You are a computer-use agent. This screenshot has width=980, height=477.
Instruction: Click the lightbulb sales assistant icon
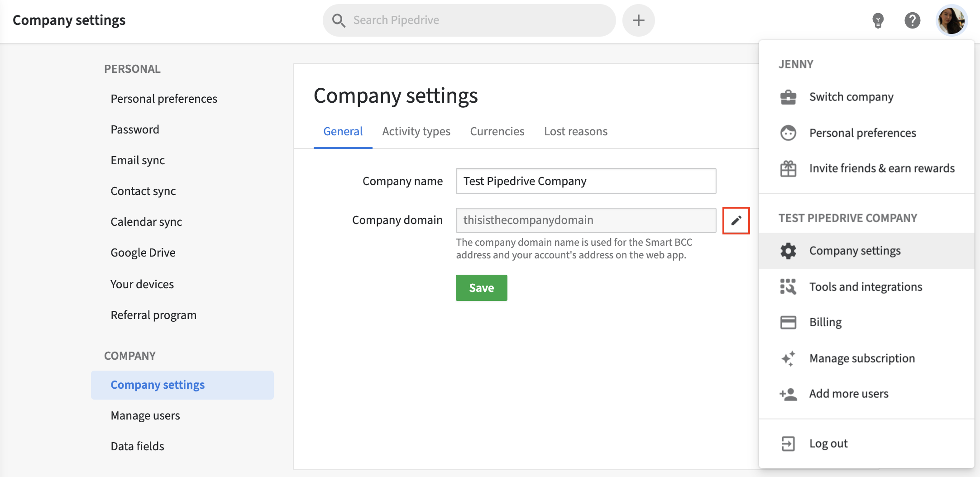878,20
